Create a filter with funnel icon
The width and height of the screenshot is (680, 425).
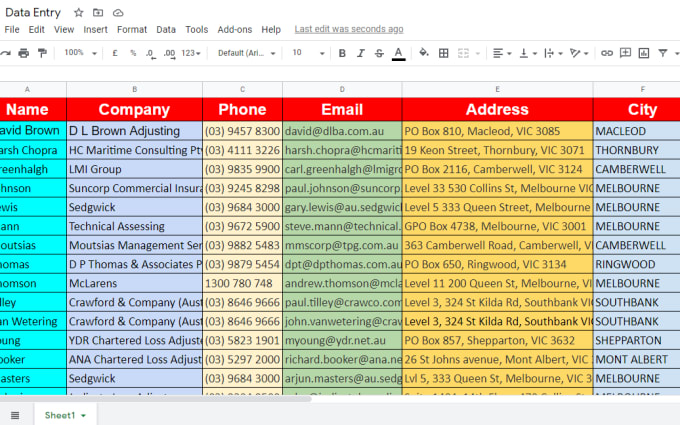pos(663,53)
